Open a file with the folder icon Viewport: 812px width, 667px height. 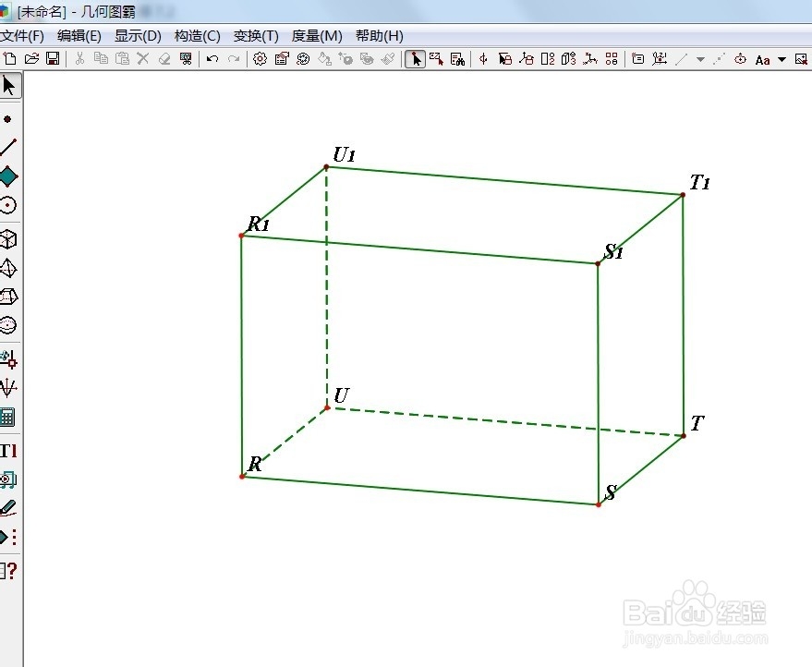point(31,58)
